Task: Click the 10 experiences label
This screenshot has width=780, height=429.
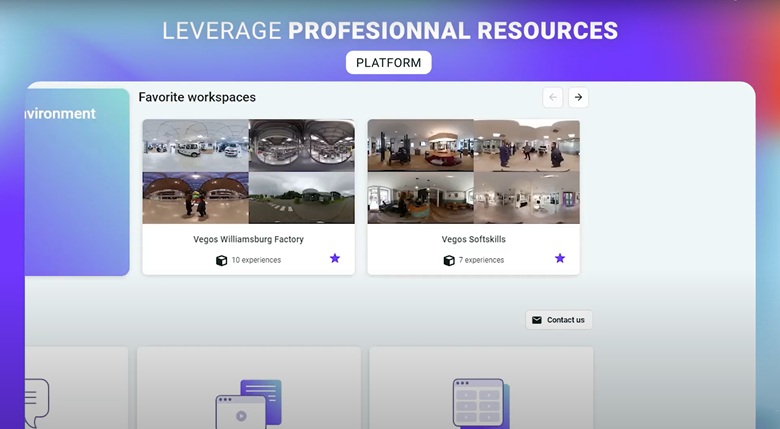Action: [256, 260]
